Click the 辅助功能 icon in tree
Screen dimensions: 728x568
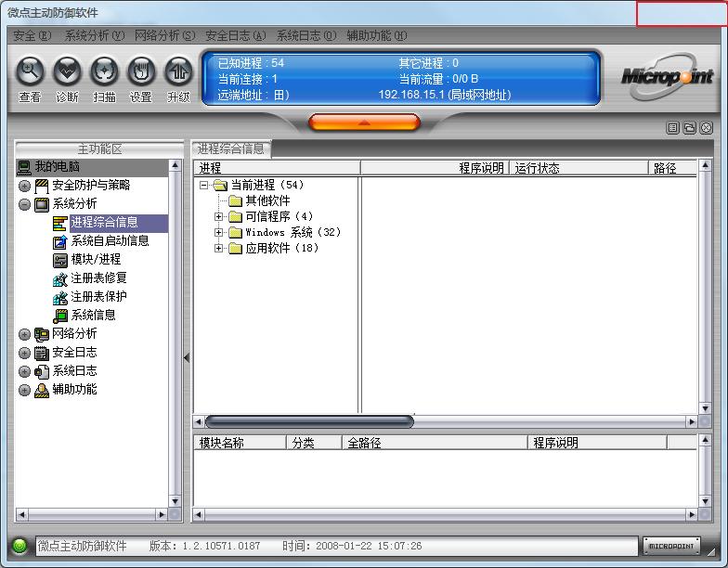[x=42, y=390]
